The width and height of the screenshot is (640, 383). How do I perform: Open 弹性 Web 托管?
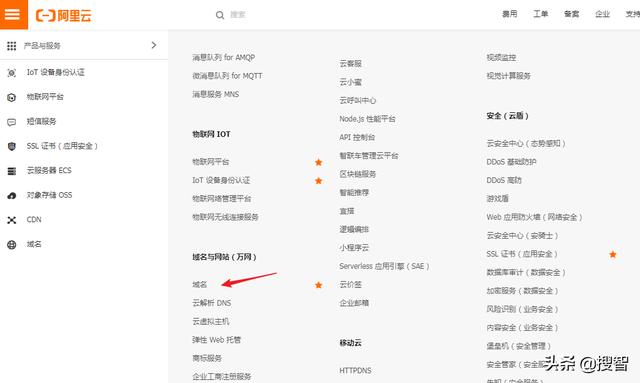[217, 340]
